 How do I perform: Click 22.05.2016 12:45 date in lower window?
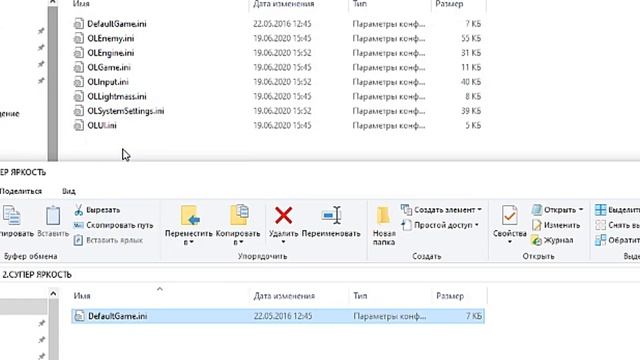click(x=283, y=316)
